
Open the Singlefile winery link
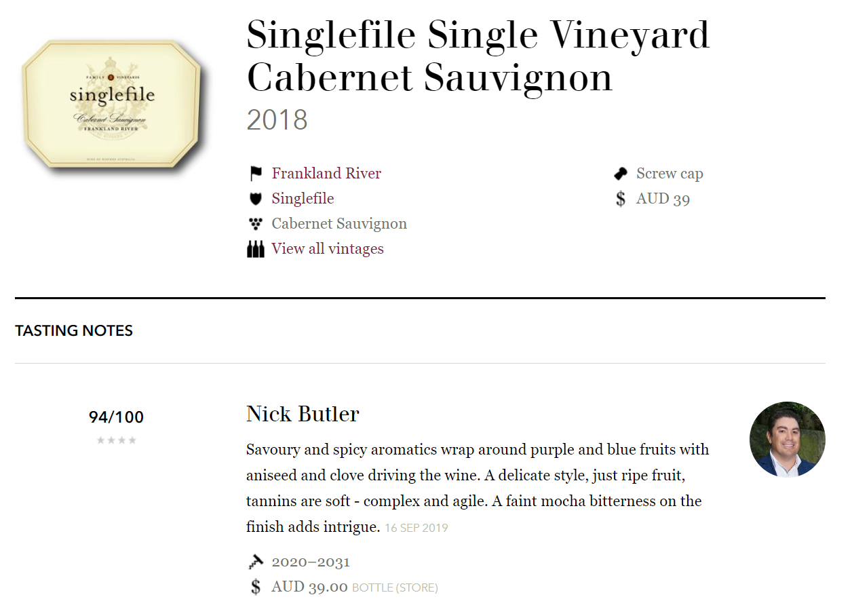click(303, 199)
